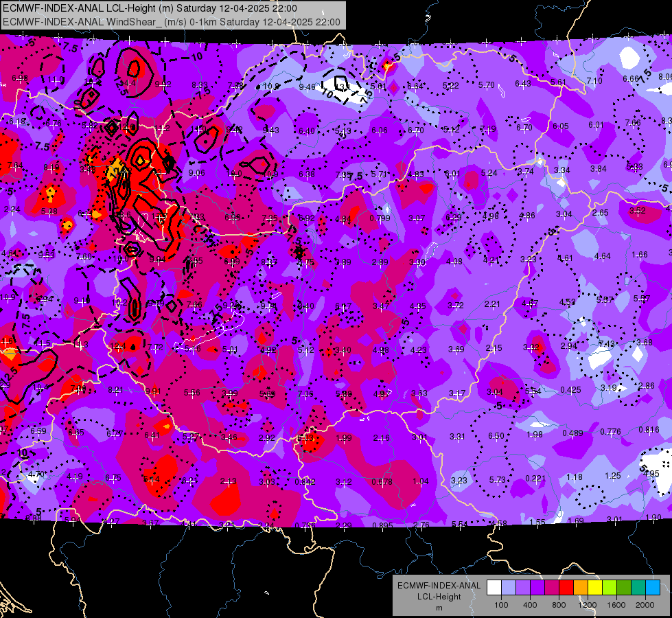Click the white legend color swatch
672x618 pixels.
pos(494,588)
